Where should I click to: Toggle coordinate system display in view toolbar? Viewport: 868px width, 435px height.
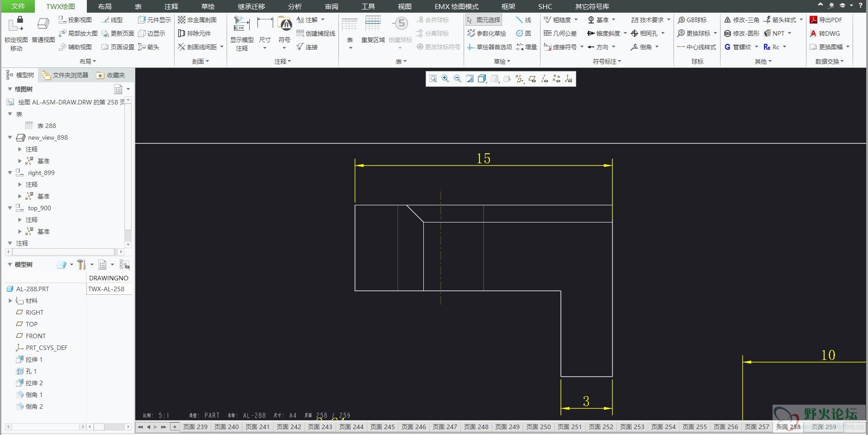click(569, 79)
